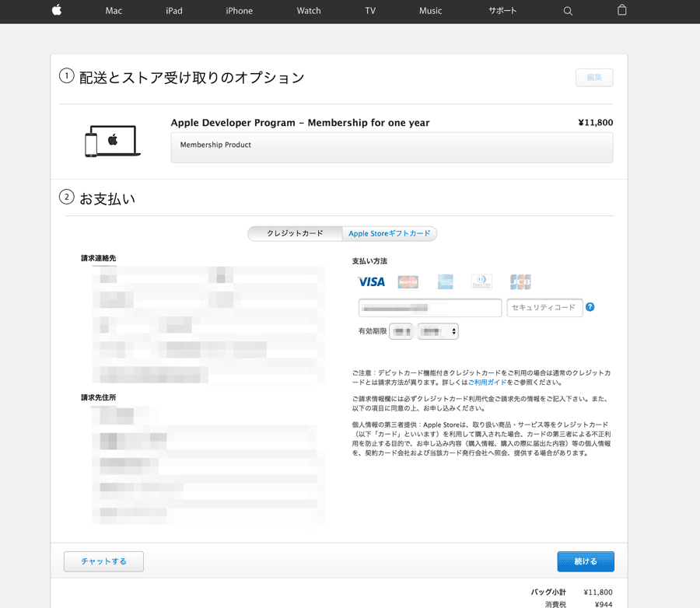The width and height of the screenshot is (700, 608).
Task: Select the Diners Club card logo
Action: click(481, 281)
